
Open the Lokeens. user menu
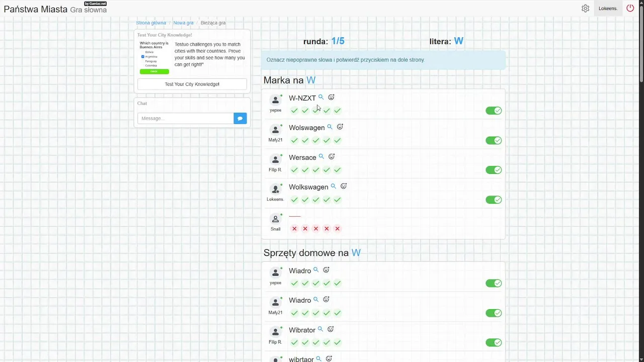tap(608, 8)
